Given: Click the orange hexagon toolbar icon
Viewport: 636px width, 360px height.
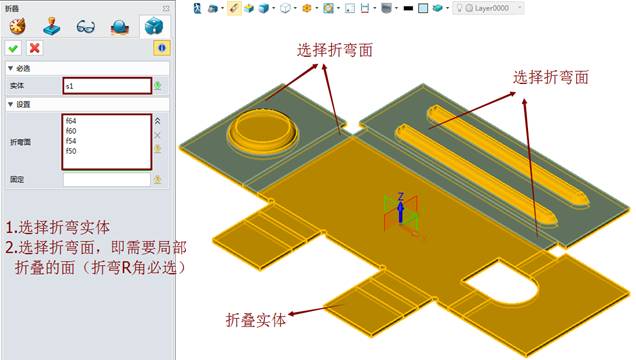Looking at the screenshot, I should click(x=307, y=8).
